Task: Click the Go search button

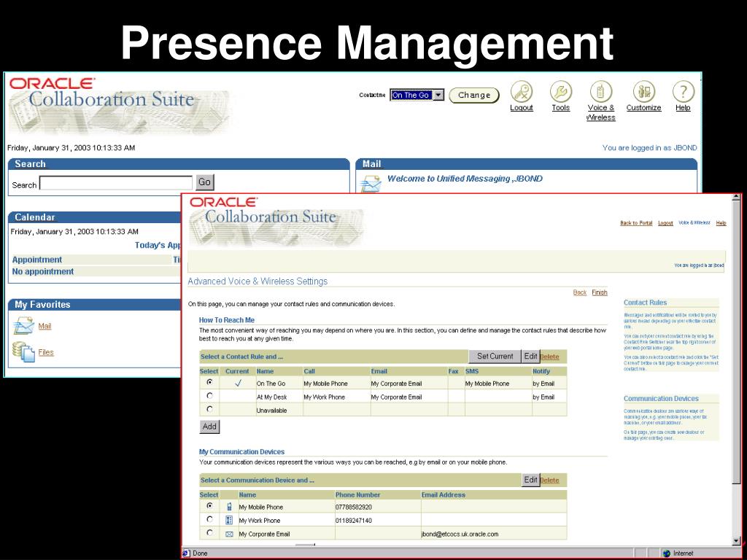Action: pyautogui.click(x=205, y=182)
